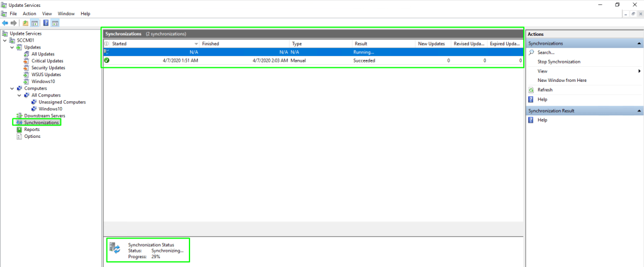This screenshot has width=644, height=267.
Task: Collapse the Synchronizations actions section
Action: pos(638,43)
